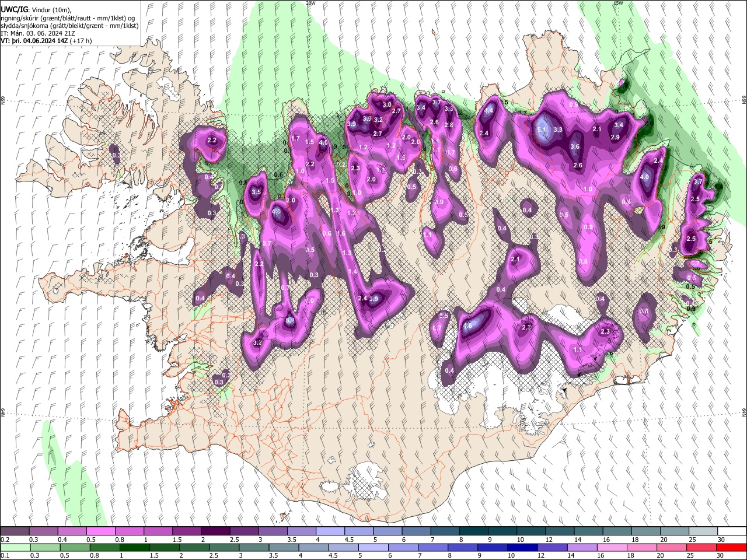Click the 3.0 precipitation value on the map
Screen dimensions: 747x560
click(387, 104)
